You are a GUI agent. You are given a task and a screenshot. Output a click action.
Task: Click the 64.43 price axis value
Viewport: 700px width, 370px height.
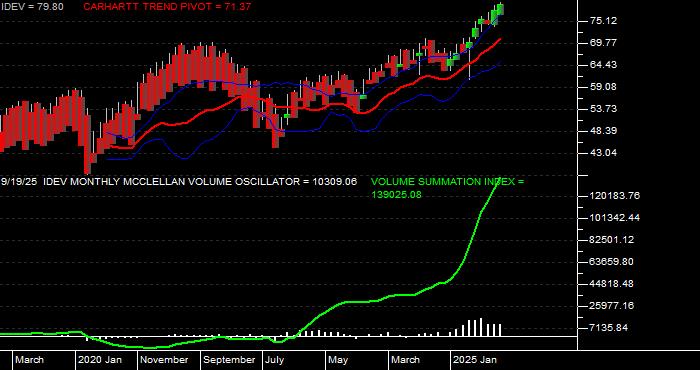click(x=604, y=65)
